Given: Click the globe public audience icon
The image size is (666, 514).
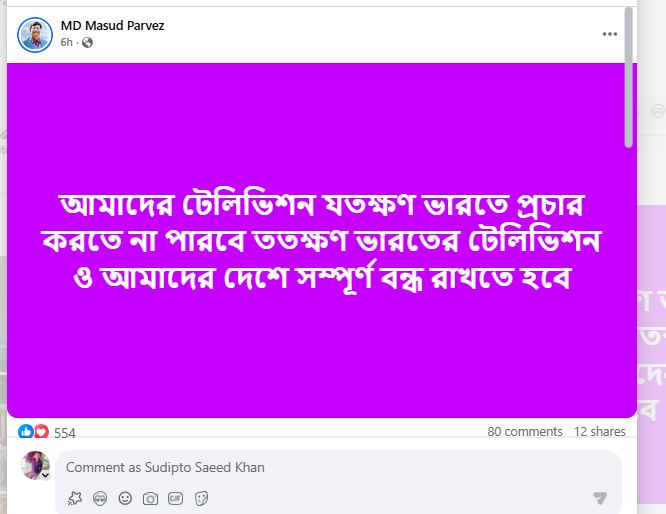Looking at the screenshot, I should (87, 42).
